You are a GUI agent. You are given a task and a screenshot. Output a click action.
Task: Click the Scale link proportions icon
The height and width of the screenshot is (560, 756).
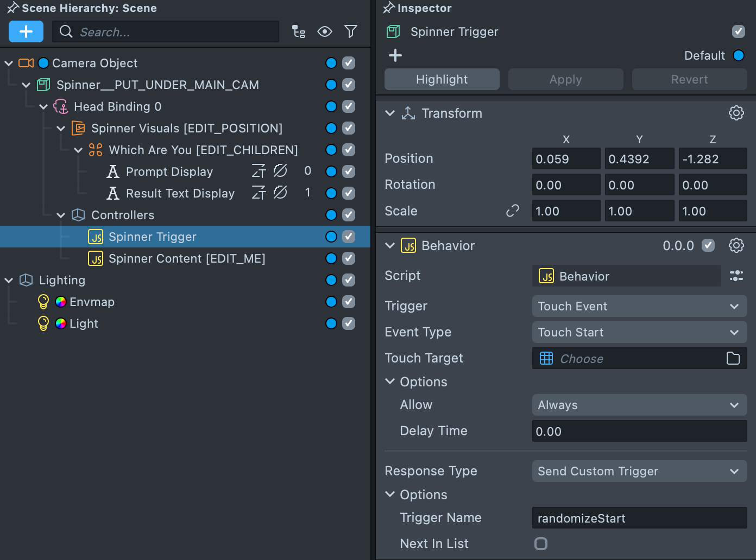tap(512, 211)
